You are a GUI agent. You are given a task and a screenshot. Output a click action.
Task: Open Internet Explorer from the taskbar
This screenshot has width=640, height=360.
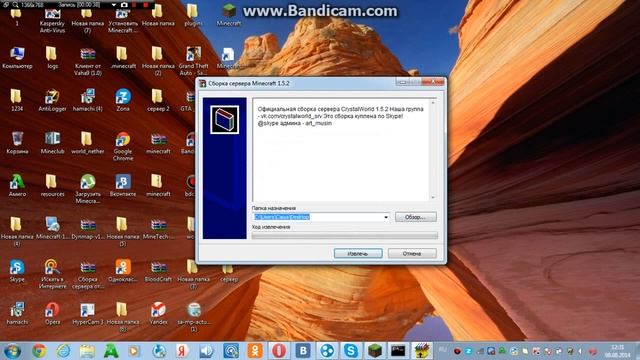63,351
